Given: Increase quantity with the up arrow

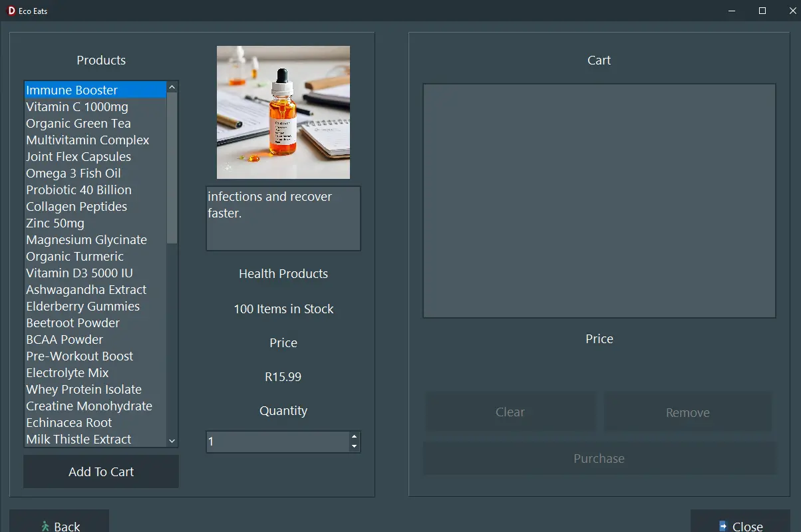Looking at the screenshot, I should coord(354,437).
